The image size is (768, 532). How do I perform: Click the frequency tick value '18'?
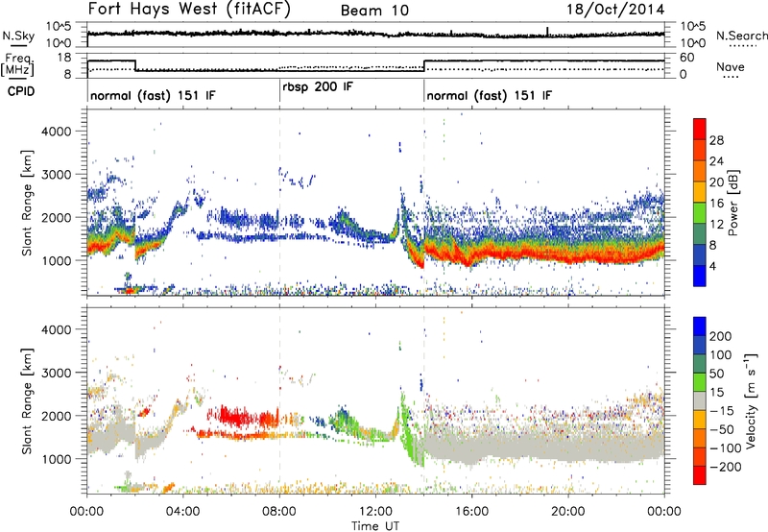[63, 58]
